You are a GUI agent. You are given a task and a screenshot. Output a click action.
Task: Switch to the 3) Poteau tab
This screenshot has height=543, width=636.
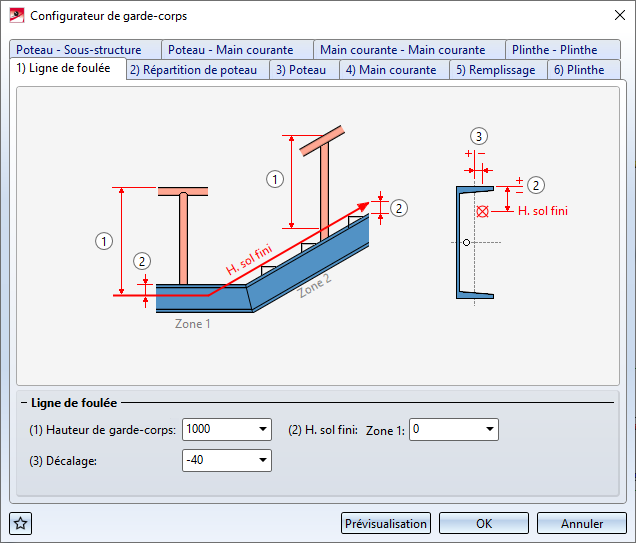click(x=305, y=70)
